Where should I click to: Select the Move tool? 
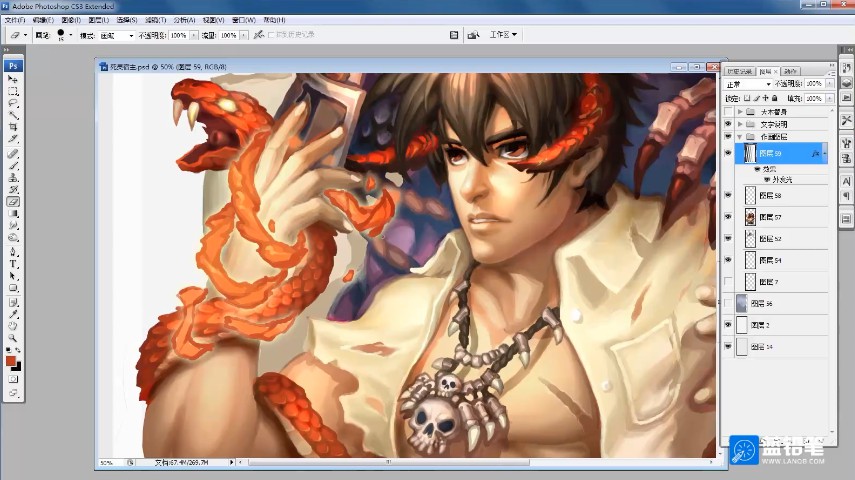point(13,80)
